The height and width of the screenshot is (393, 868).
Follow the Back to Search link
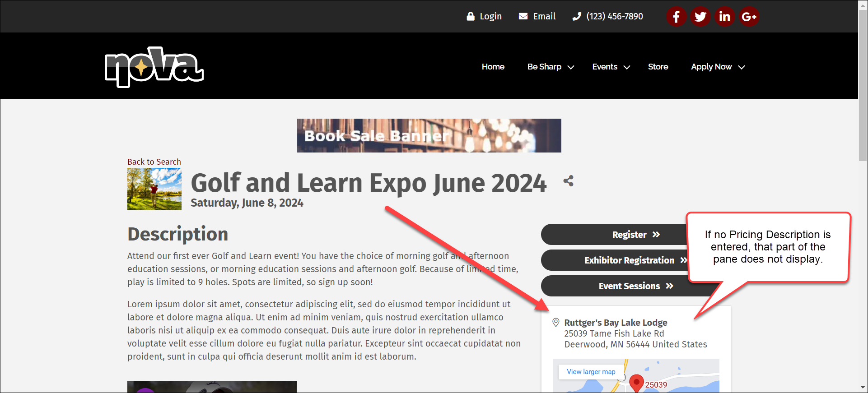pos(154,162)
